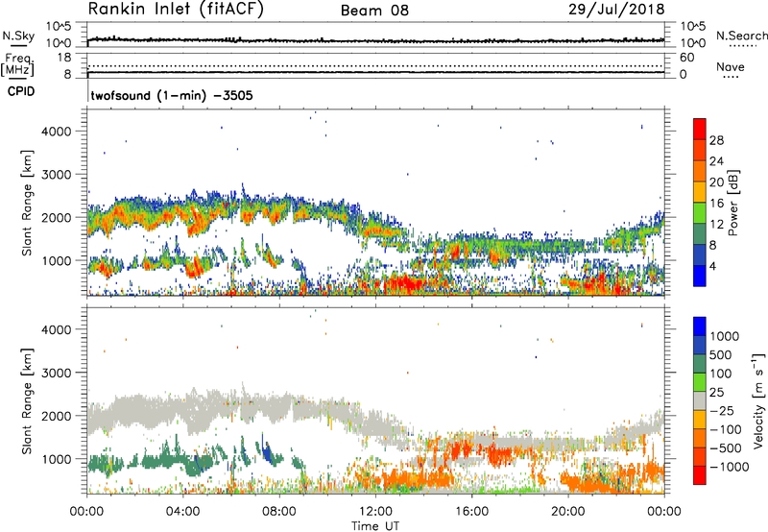Screen dimensions: 768x532
Task: Click 'twofsound (1-min) -3505' text
Action: (x=172, y=95)
